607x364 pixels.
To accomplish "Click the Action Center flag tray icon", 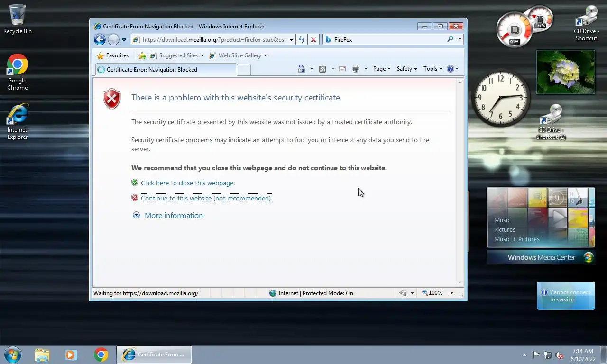I will (x=536, y=355).
